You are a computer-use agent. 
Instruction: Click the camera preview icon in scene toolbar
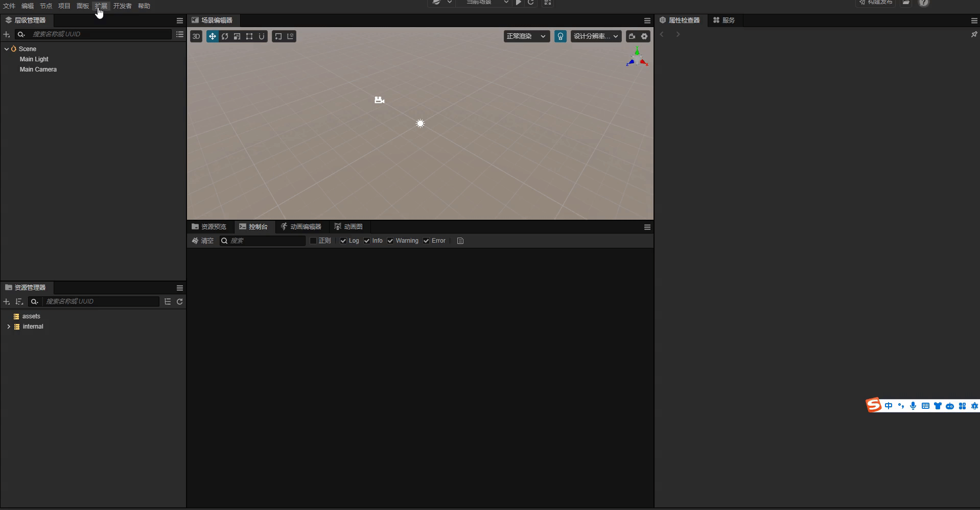coord(632,36)
